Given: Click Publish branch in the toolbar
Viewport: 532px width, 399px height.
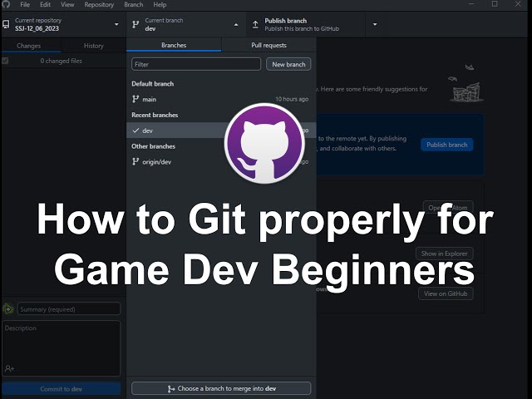Looking at the screenshot, I should point(306,24).
